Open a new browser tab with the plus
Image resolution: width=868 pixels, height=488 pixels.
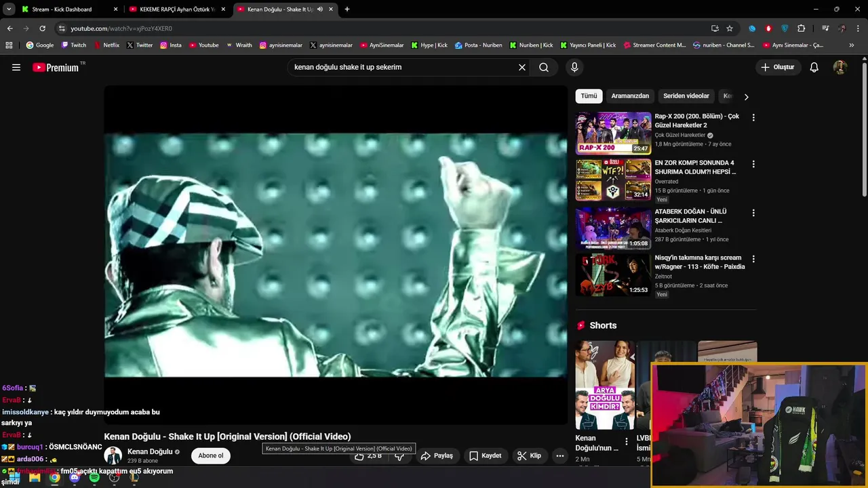pyautogui.click(x=347, y=9)
